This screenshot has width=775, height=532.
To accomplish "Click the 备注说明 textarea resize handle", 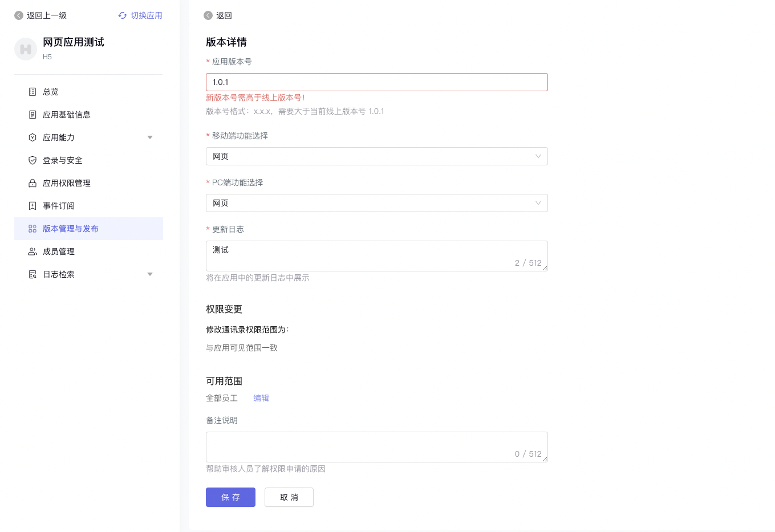I will 545,460.
